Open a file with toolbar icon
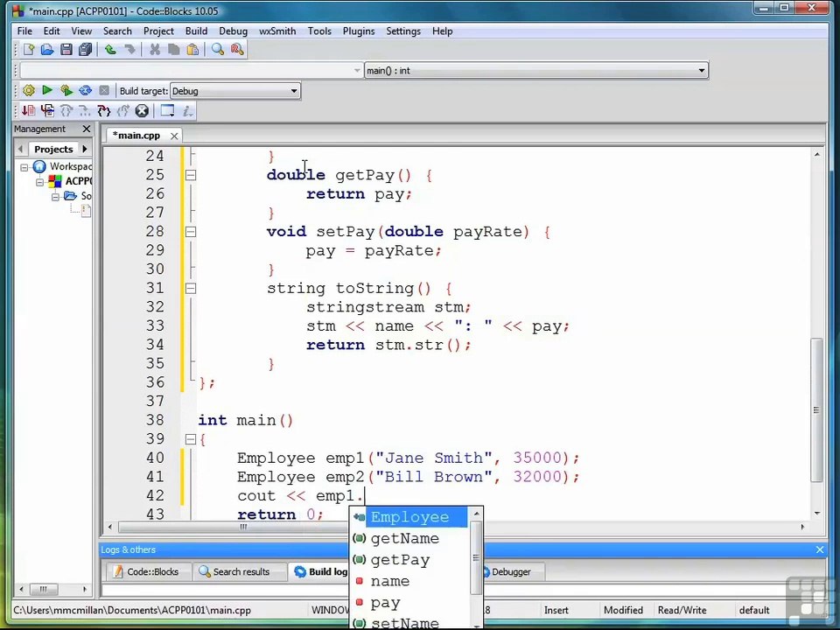This screenshot has width=840, height=630. [x=47, y=50]
